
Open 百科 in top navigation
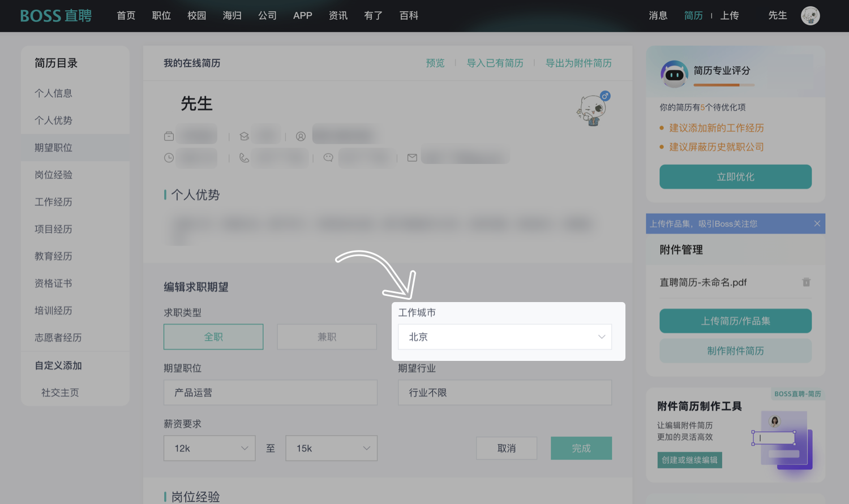tap(409, 16)
